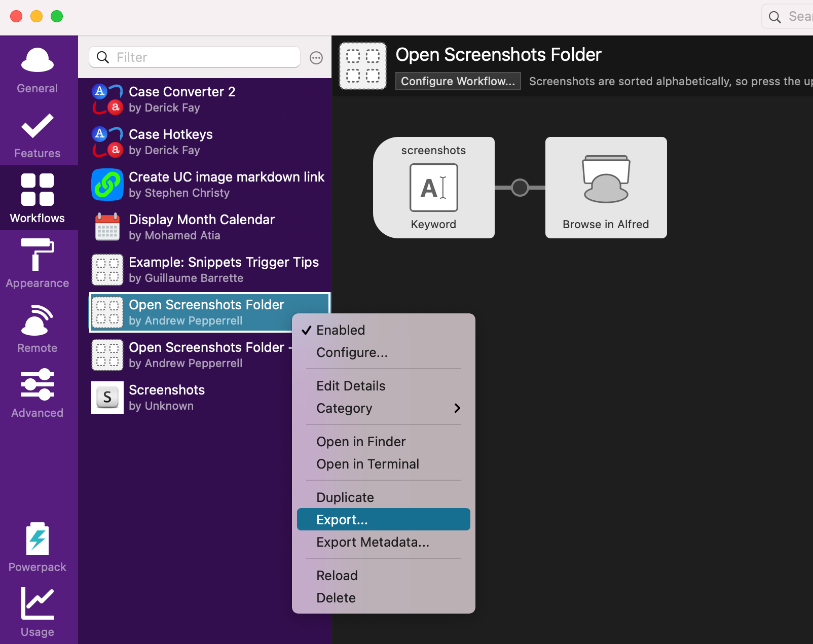Focus the top-right Search field
The height and width of the screenshot is (644, 813).
tap(788, 17)
